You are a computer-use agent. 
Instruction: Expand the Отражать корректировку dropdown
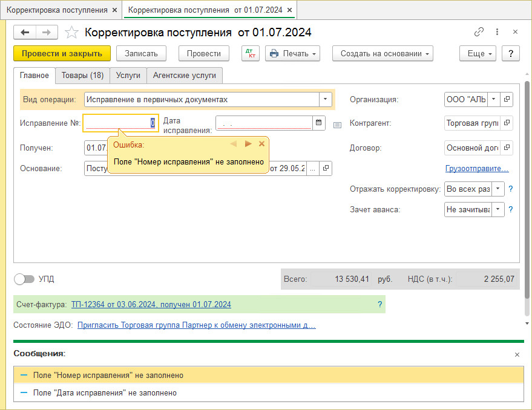pyautogui.click(x=498, y=189)
